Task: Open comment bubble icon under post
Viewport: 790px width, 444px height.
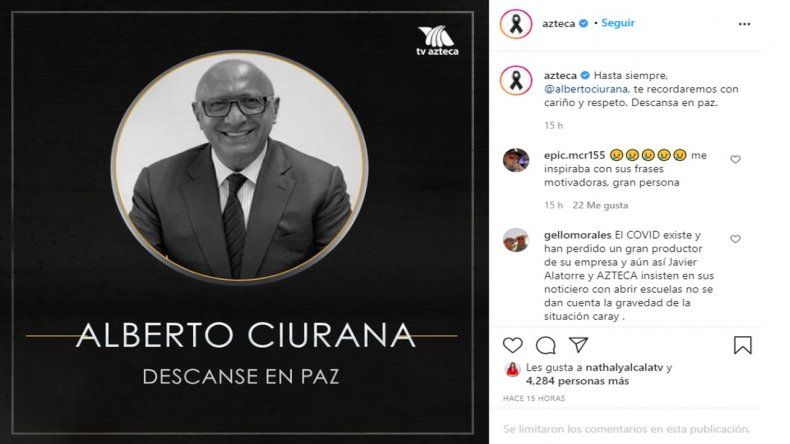Action: coord(545,345)
